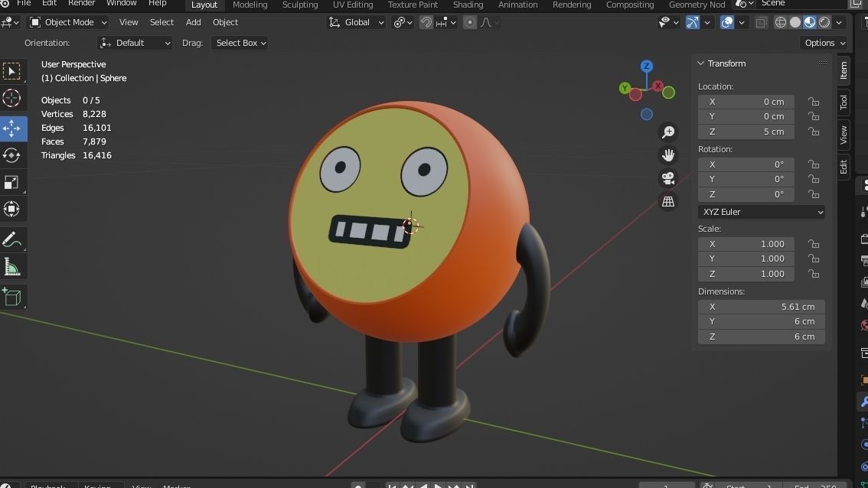Open the File menu
Image resolution: width=868 pixels, height=488 pixels.
tap(24, 3)
